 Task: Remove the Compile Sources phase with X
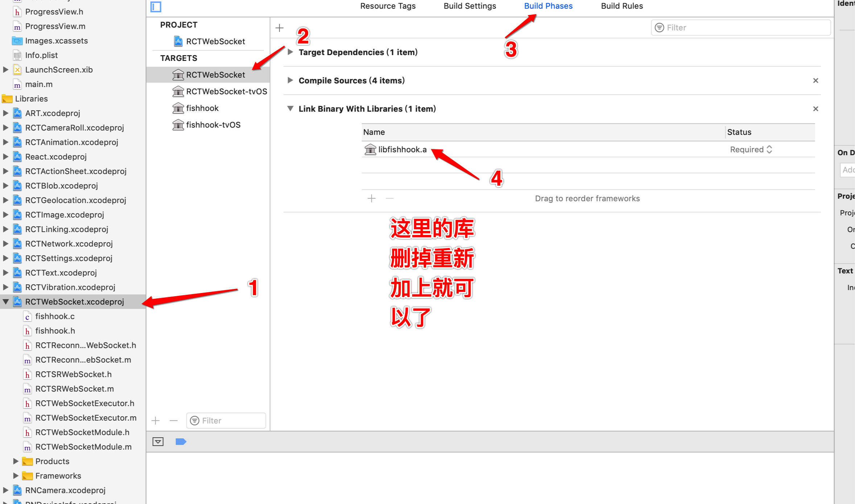coord(815,80)
